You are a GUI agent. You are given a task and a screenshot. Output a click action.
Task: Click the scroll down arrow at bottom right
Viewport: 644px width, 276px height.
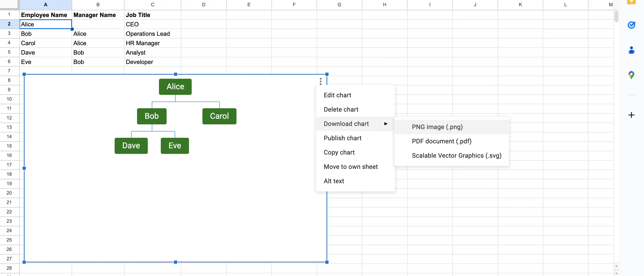[616, 273]
